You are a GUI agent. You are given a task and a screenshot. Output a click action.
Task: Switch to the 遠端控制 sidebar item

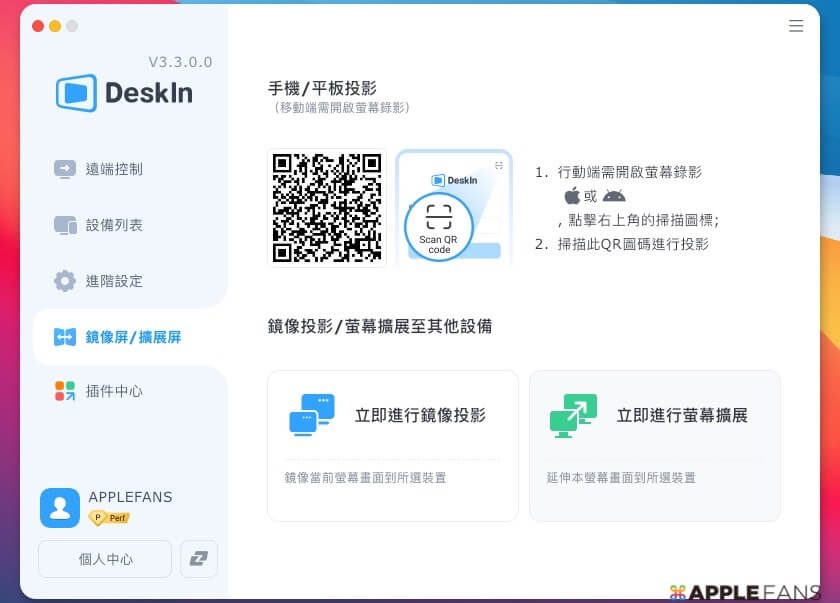(114, 169)
